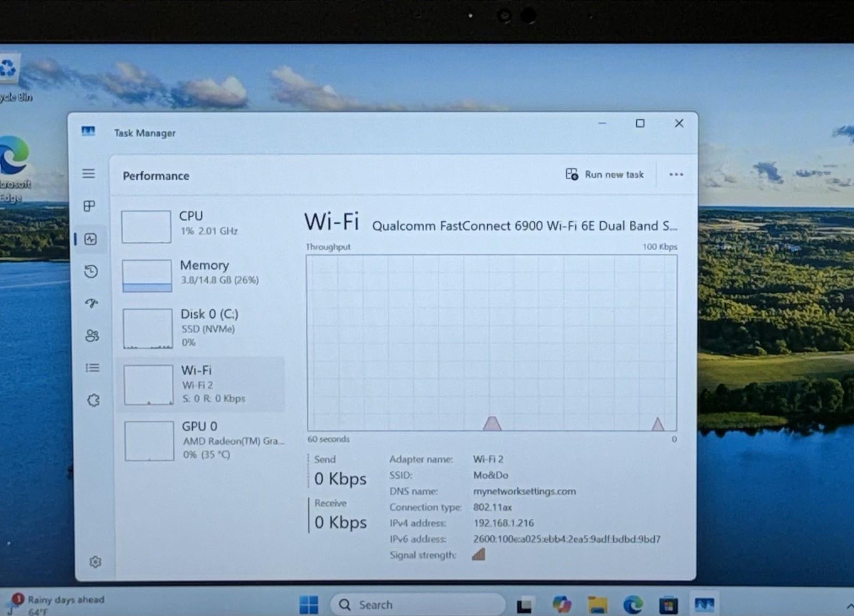Viewport: 854px width, 616px height.
Task: Click Run new task button
Action: click(x=605, y=175)
